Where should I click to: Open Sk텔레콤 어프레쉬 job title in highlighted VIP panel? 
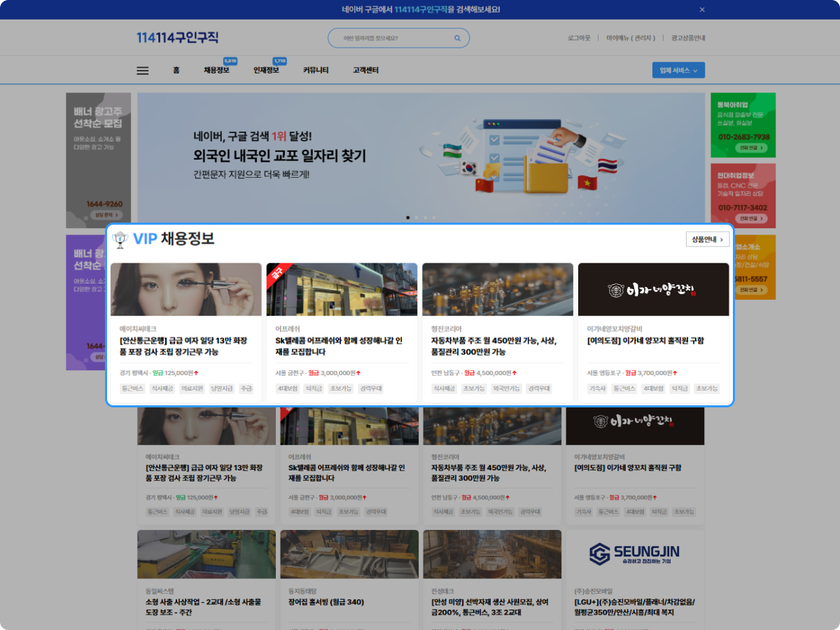(x=339, y=346)
